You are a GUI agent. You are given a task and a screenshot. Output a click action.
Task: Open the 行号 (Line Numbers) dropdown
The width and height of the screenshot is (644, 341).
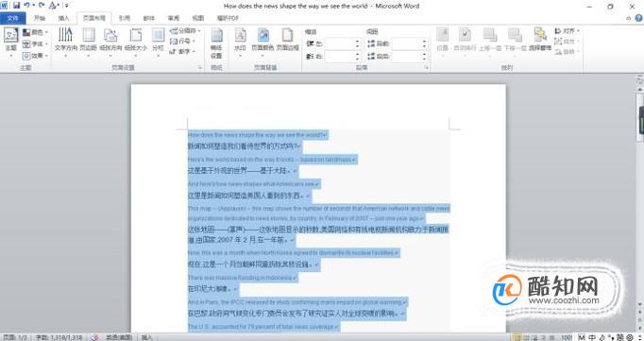click(182, 41)
